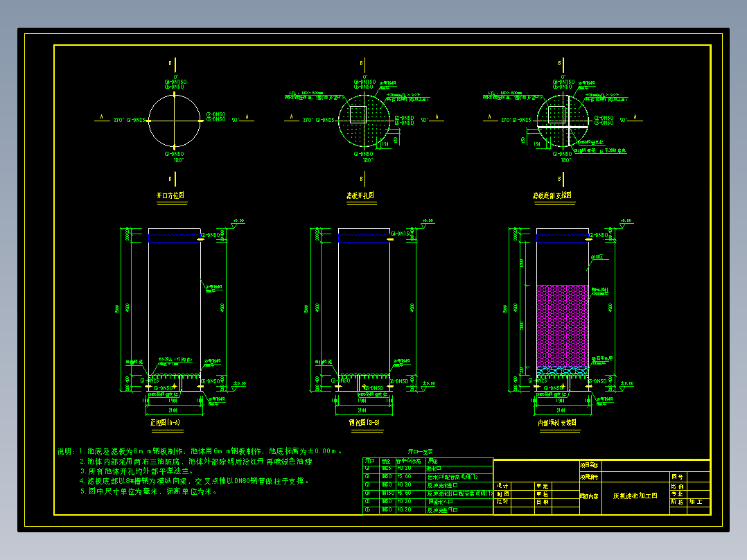Screen dimensions: 747x560
Task: Click the white square opening in 滤板开孔图
Action: click(x=358, y=114)
